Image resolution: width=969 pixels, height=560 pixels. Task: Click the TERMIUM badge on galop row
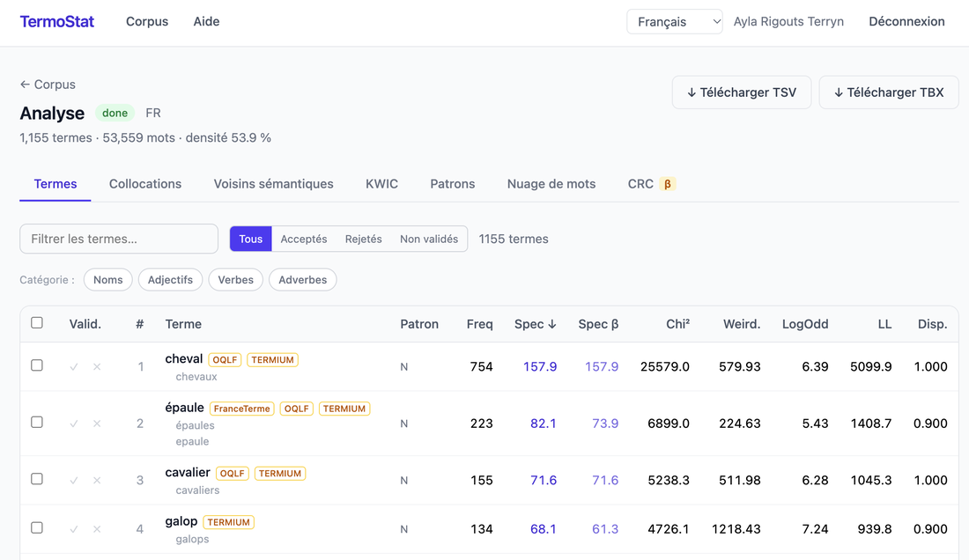(x=229, y=522)
